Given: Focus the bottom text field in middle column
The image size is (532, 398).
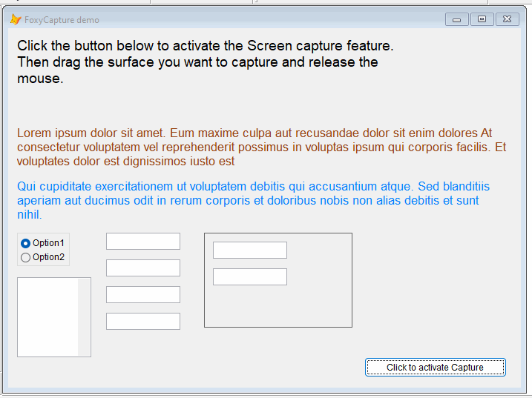Looking at the screenshot, I should (143, 322).
